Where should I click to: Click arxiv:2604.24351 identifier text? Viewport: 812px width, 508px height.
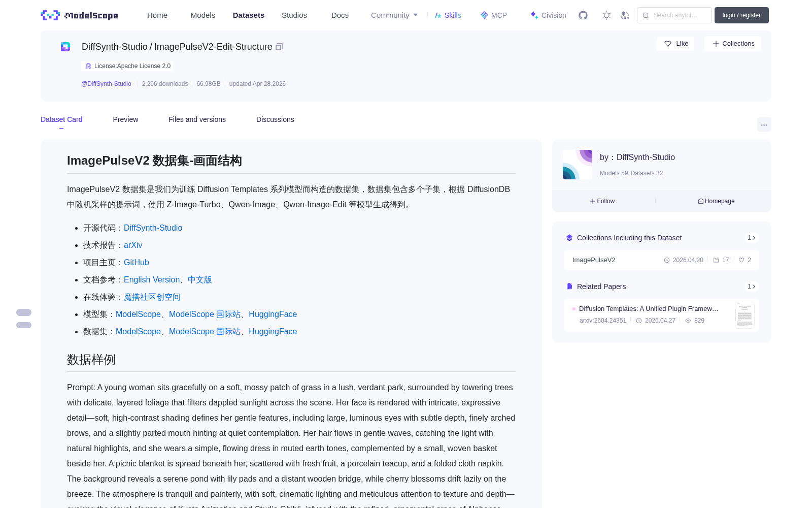pos(603,321)
